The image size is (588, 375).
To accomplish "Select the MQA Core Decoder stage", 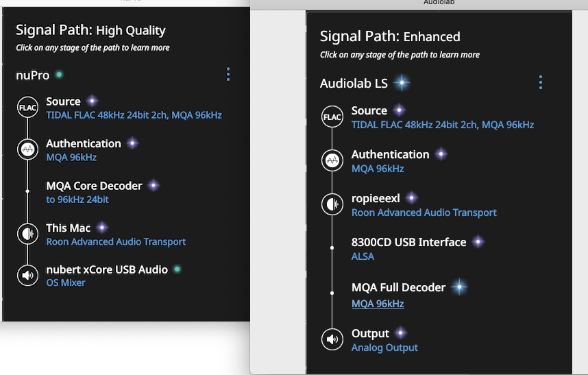I will [94, 186].
